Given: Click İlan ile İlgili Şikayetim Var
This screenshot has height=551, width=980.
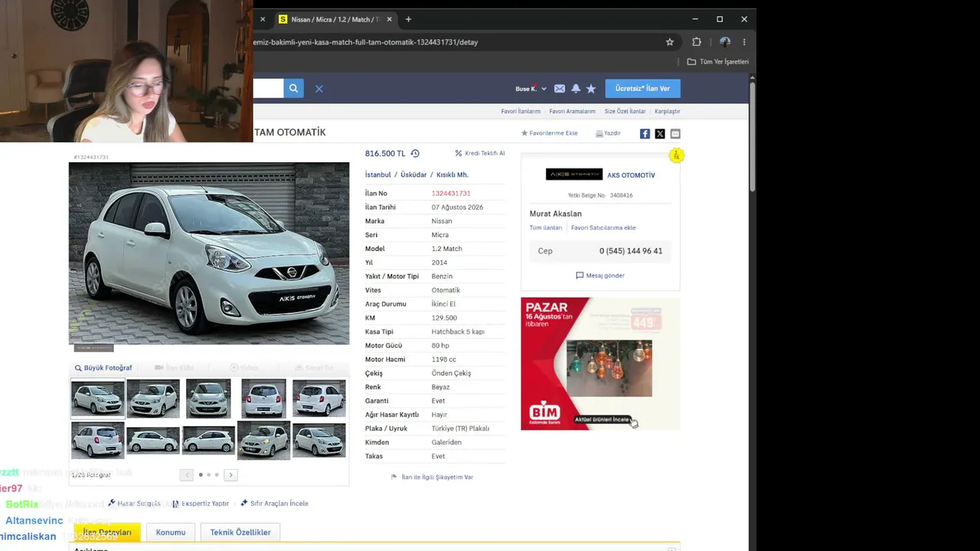Looking at the screenshot, I should (432, 478).
